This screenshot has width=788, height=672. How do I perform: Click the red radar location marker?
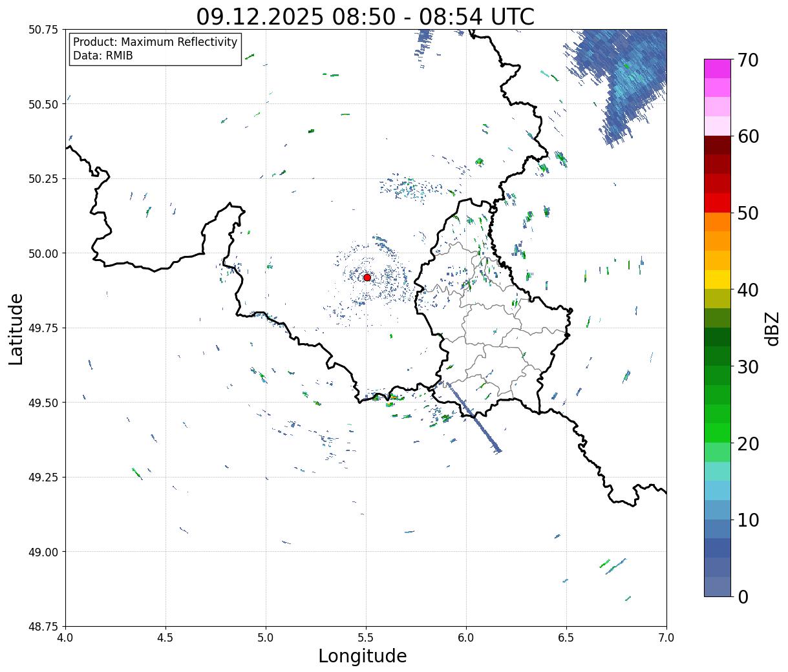click(x=367, y=277)
